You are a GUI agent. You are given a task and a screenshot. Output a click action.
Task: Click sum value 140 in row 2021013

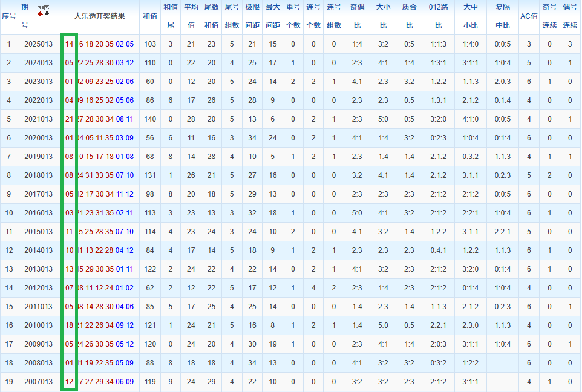point(150,119)
